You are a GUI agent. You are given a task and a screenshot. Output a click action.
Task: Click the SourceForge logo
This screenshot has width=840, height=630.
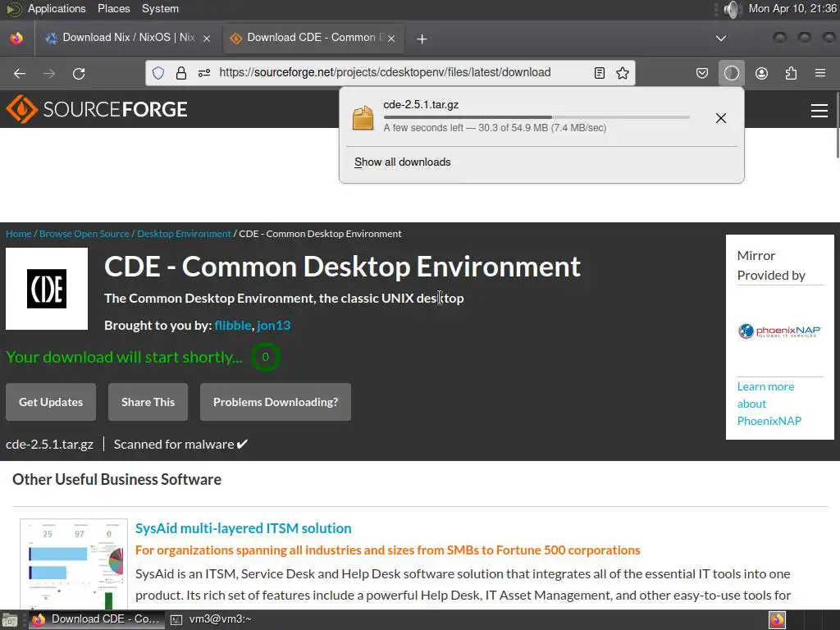click(x=97, y=109)
